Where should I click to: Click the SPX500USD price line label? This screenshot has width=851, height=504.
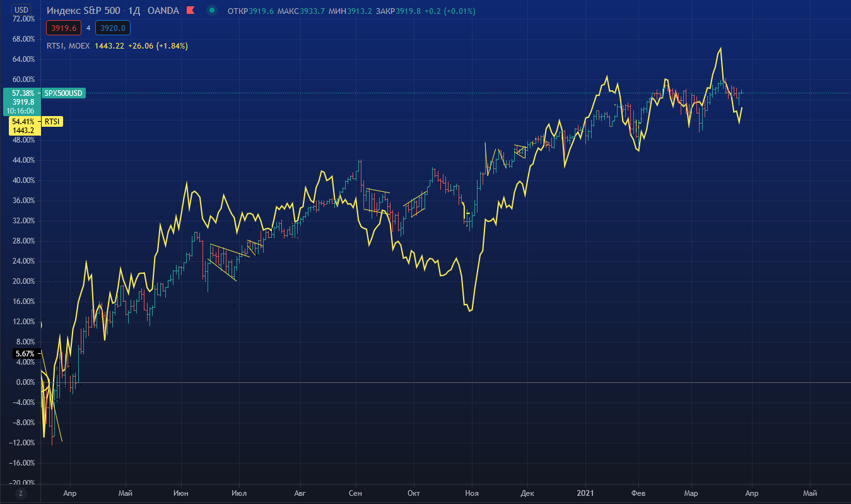(62, 93)
